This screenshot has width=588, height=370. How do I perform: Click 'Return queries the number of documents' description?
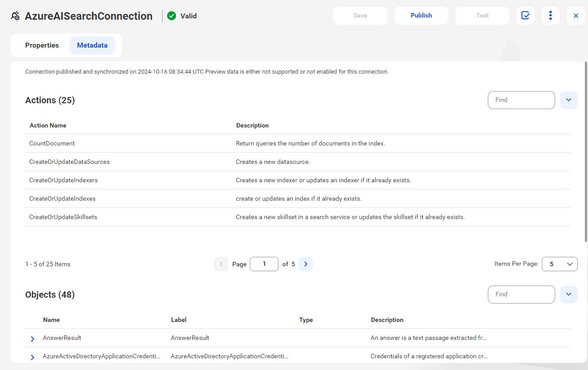click(310, 144)
